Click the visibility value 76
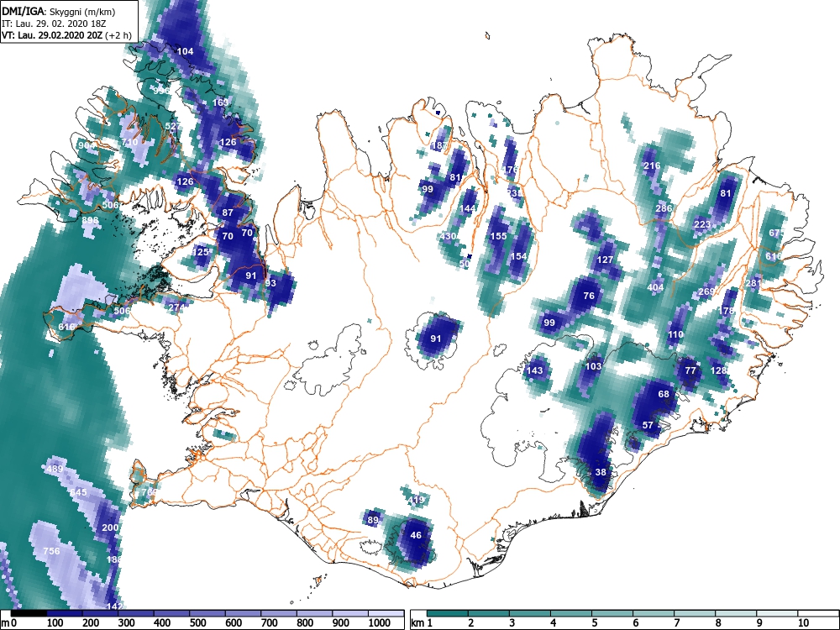Image resolution: width=840 pixels, height=630 pixels. pyautogui.click(x=589, y=296)
